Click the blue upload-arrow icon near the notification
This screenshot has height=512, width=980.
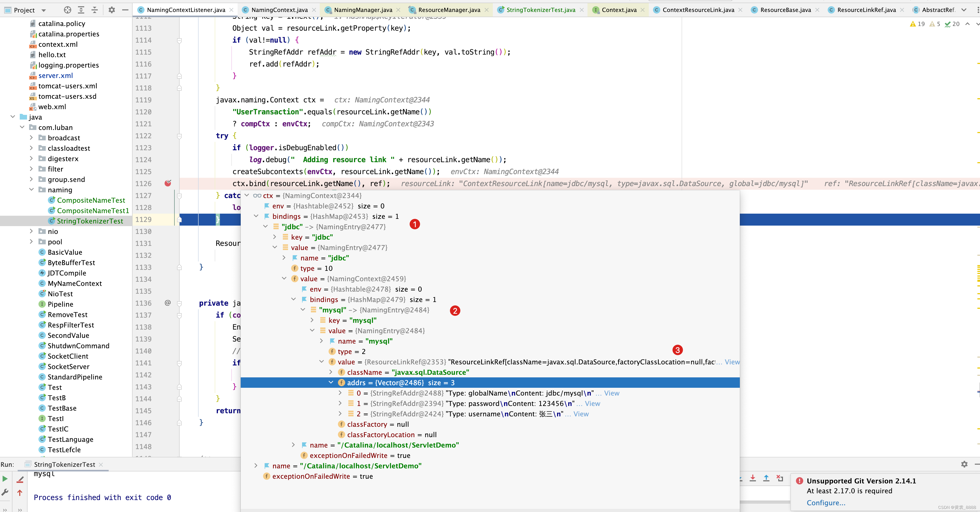(x=766, y=478)
